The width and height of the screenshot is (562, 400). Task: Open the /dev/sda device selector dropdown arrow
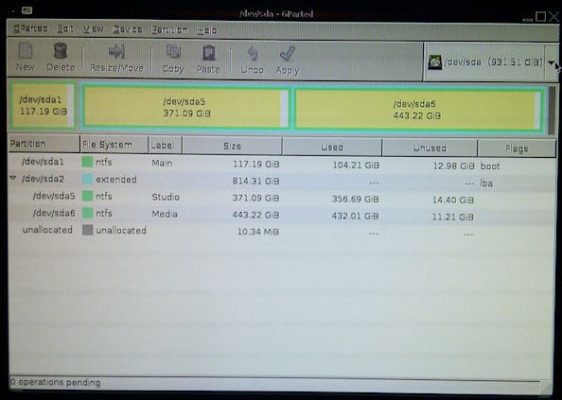(551, 63)
